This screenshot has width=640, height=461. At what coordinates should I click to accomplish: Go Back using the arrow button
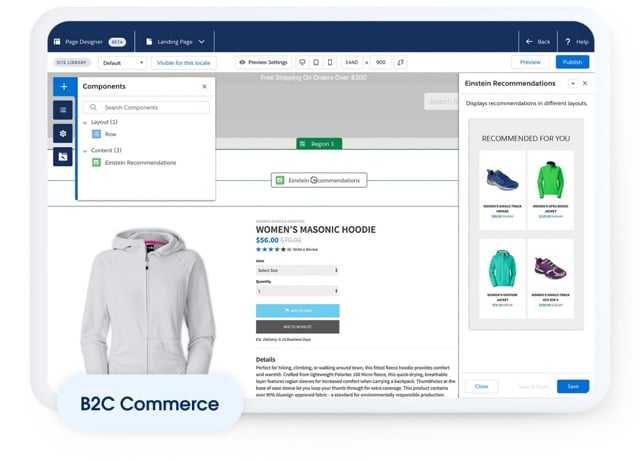[538, 42]
